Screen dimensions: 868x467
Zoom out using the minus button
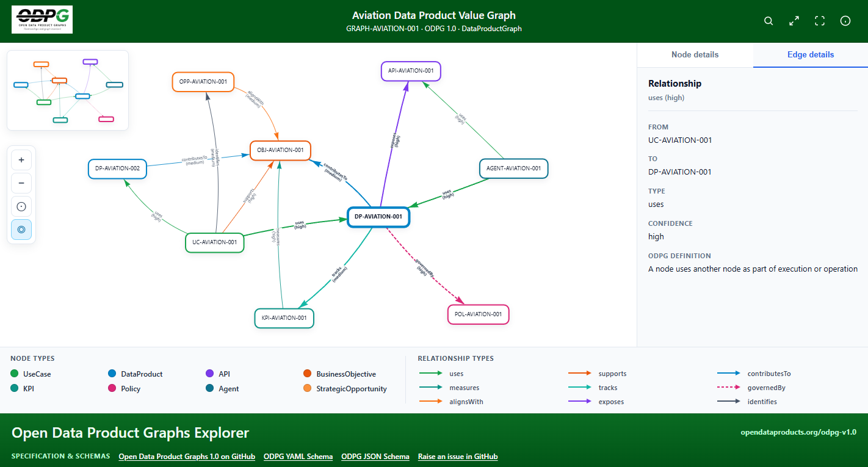[x=21, y=183]
